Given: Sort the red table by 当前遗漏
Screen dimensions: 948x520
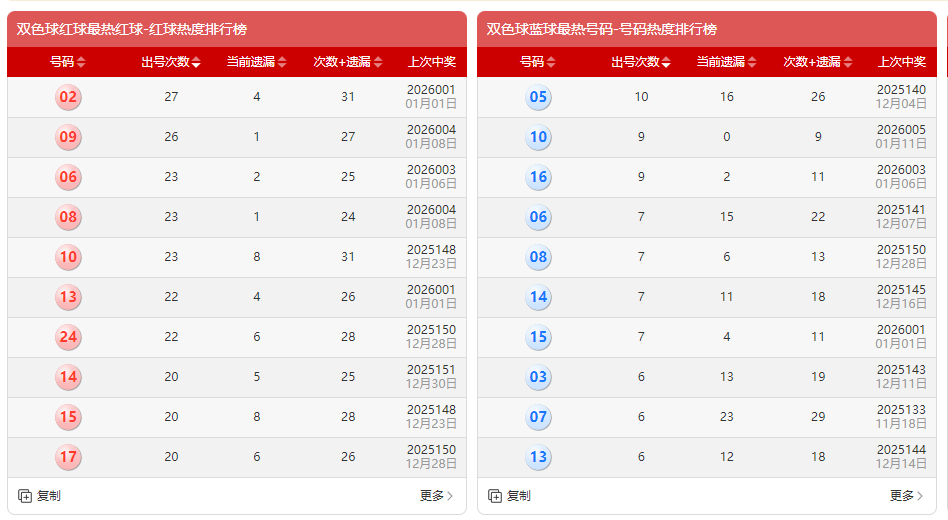Looking at the screenshot, I should pyautogui.click(x=256, y=62).
